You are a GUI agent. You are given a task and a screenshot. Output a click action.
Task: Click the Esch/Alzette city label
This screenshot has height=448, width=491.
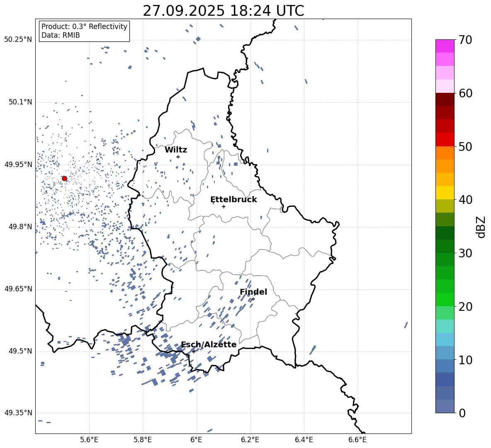[x=209, y=344]
